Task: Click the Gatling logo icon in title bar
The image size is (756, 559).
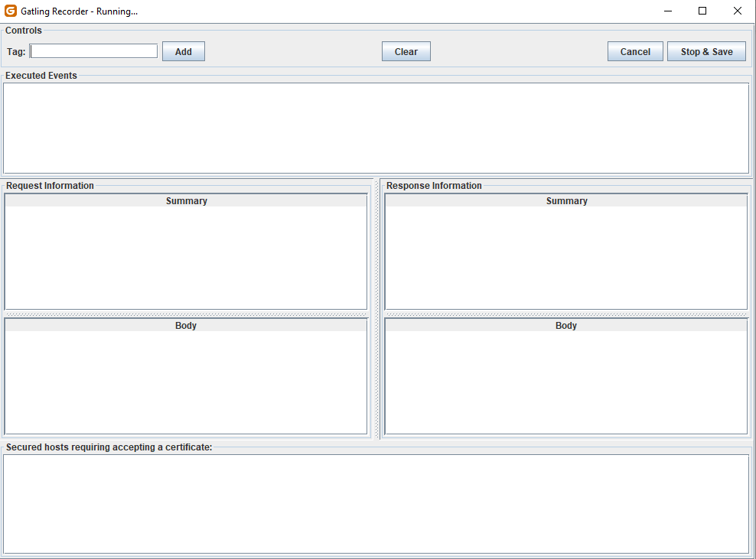Action: point(10,11)
